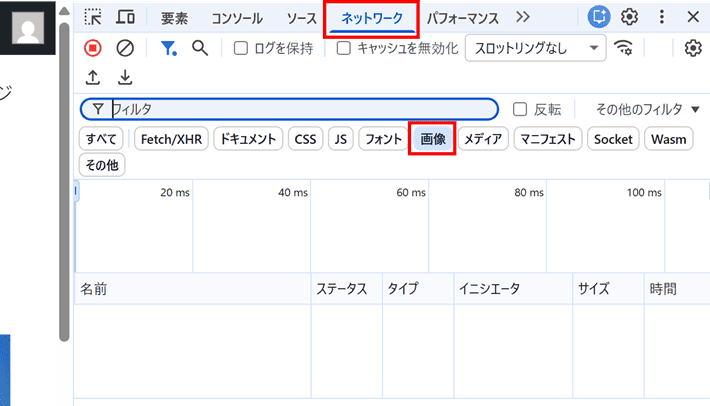Open network conditions wifi icon
The image size is (710, 406).
[x=624, y=48]
